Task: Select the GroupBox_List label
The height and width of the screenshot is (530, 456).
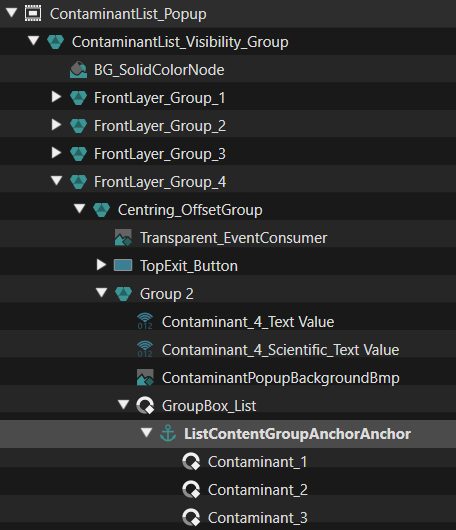Action: (209, 406)
